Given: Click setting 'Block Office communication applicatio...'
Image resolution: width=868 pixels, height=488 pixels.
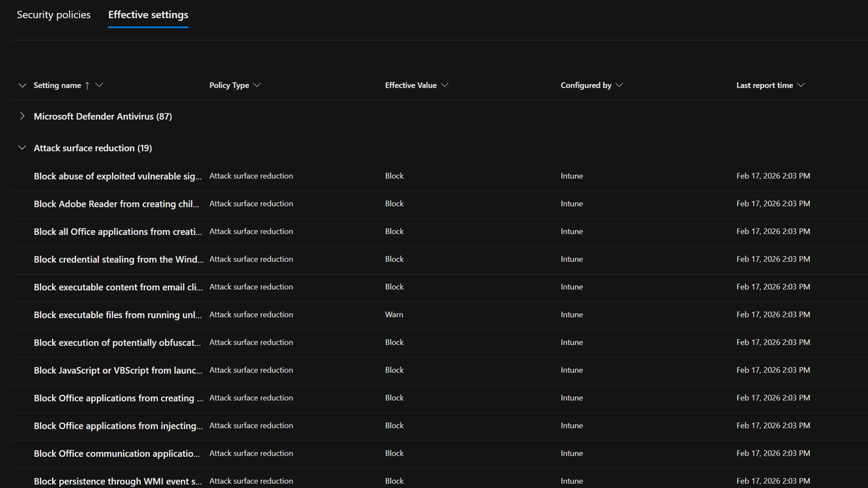Looking at the screenshot, I should [x=116, y=454].
